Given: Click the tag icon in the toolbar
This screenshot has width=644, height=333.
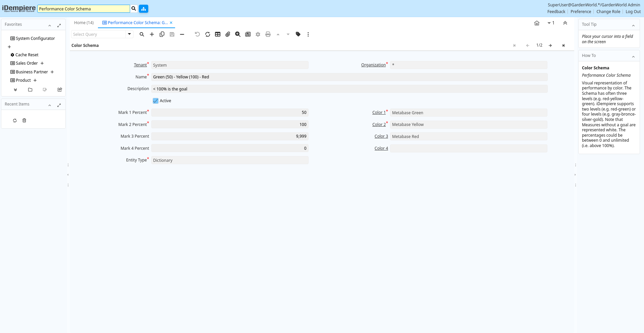Looking at the screenshot, I should pyautogui.click(x=298, y=34).
